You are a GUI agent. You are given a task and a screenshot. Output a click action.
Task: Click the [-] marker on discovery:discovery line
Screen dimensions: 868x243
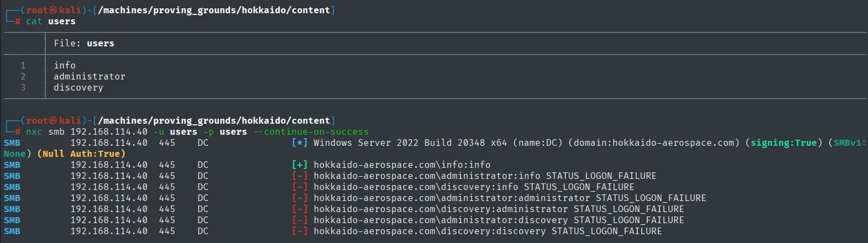(x=299, y=231)
